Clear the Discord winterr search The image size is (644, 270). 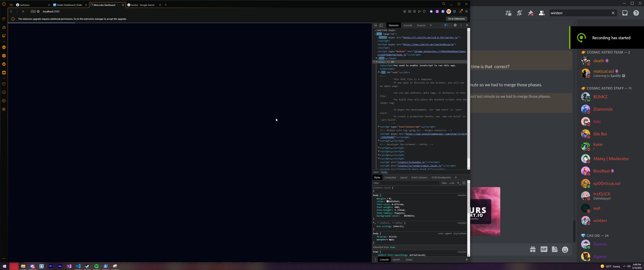pos(613,13)
